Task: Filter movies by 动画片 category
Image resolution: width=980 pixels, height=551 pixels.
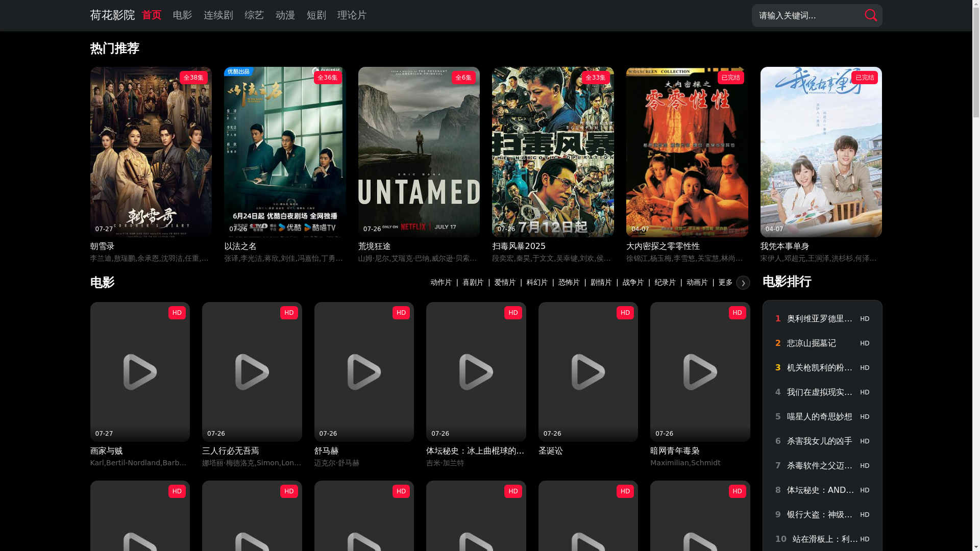Action: click(x=697, y=283)
